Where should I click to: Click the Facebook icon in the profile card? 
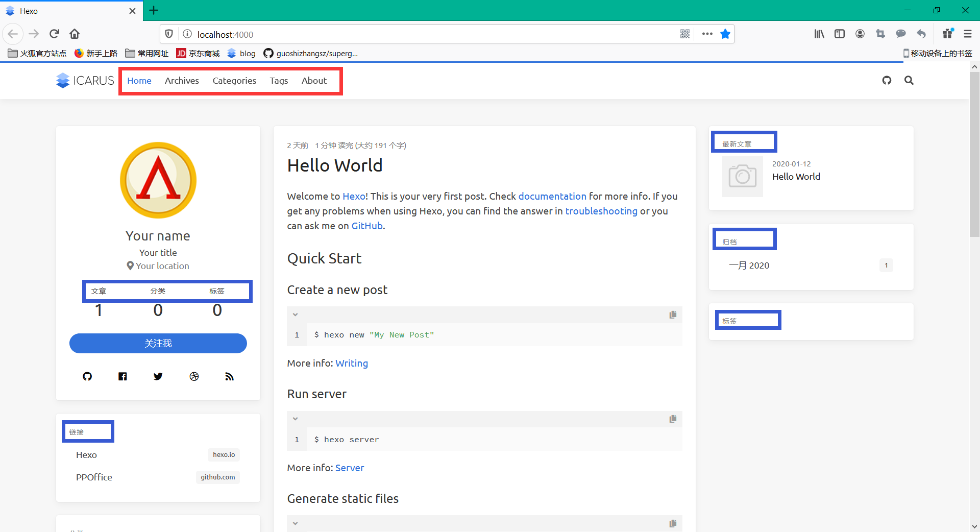click(x=122, y=376)
